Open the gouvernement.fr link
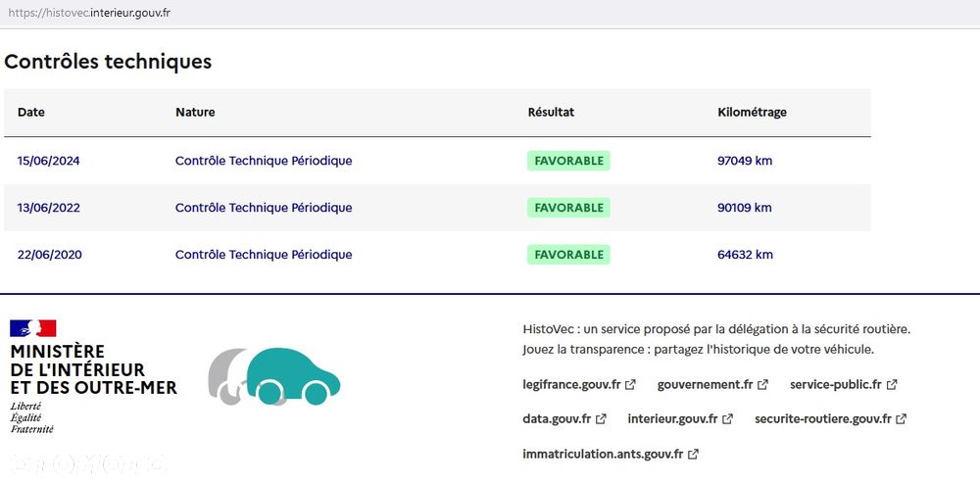This screenshot has width=980, height=484. tap(705, 385)
